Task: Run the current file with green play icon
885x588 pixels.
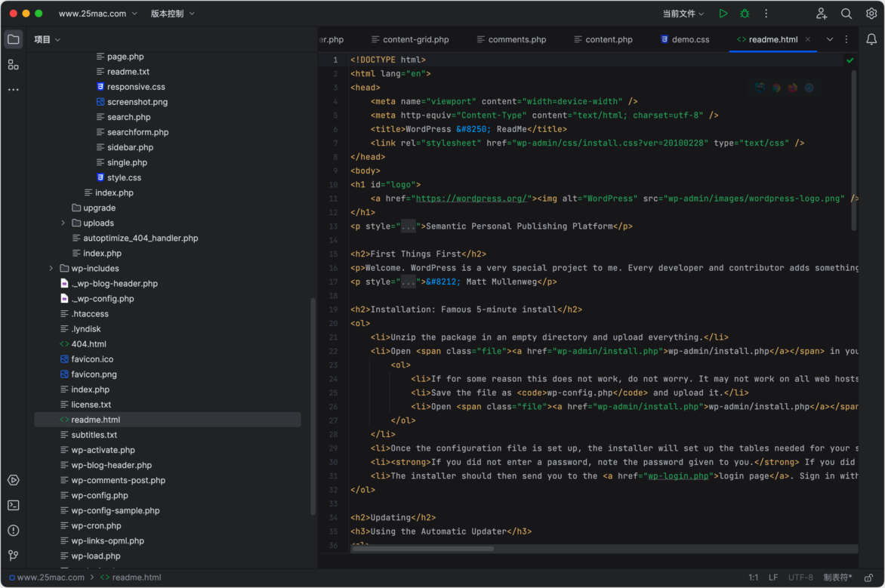Action: (x=723, y=14)
